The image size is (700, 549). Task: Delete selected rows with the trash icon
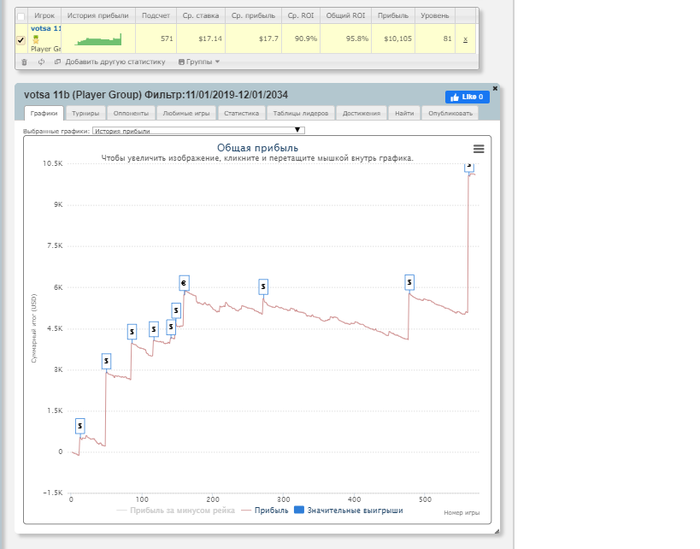(25, 62)
